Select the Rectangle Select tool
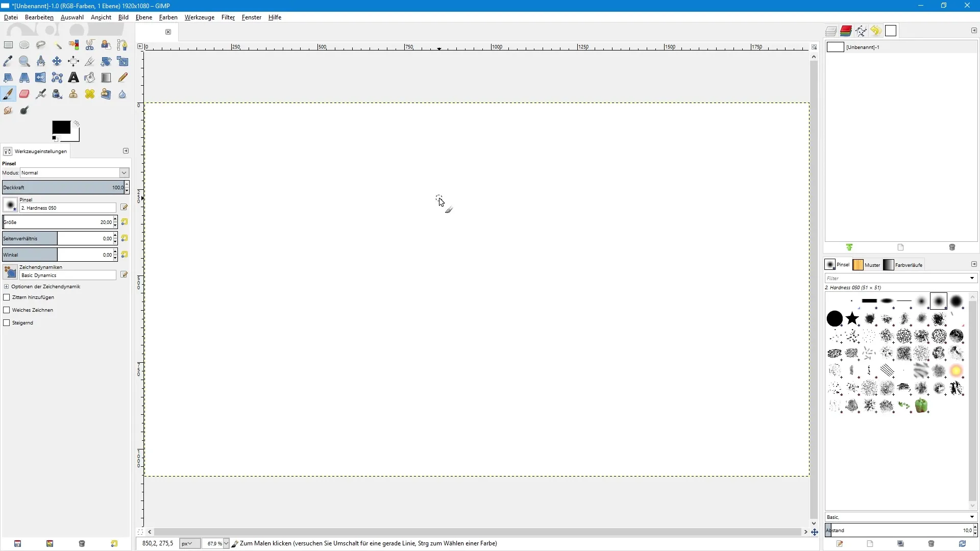The image size is (980, 551). click(x=8, y=45)
